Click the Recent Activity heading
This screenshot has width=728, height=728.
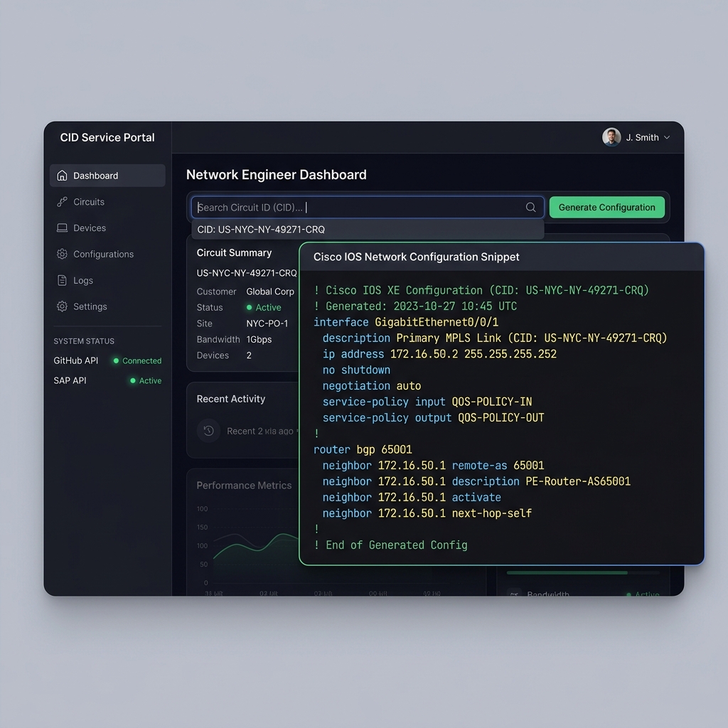point(231,399)
